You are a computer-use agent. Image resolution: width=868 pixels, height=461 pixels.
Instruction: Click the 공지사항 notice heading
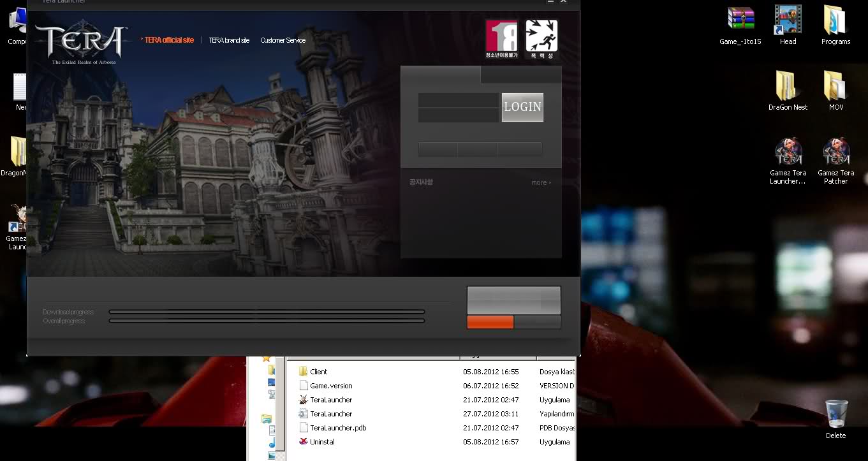tap(421, 182)
